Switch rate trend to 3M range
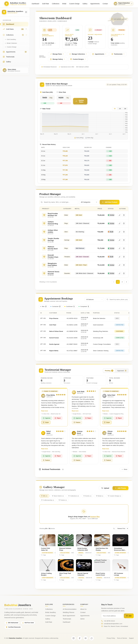 coord(125,109)
